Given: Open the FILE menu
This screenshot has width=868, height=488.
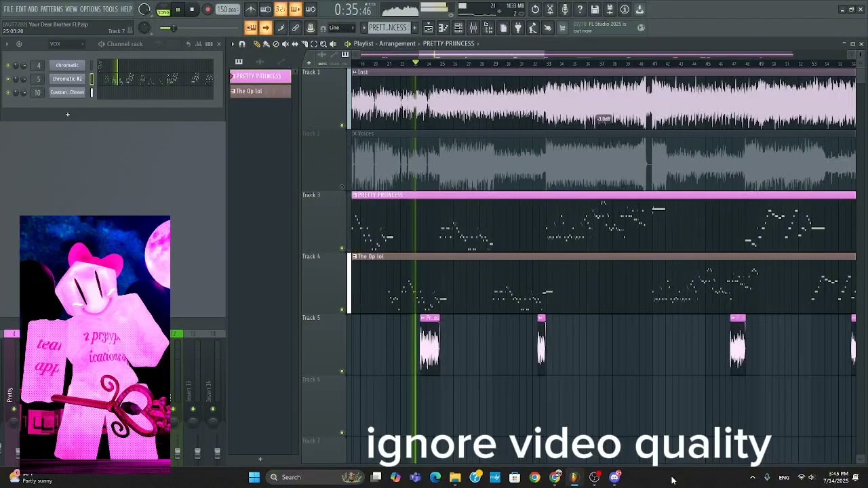Looking at the screenshot, I should pyautogui.click(x=8, y=9).
